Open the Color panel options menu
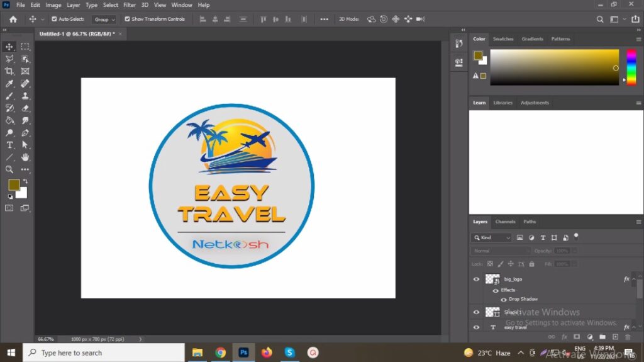Screen dimensions: 644x362 (x=638, y=39)
